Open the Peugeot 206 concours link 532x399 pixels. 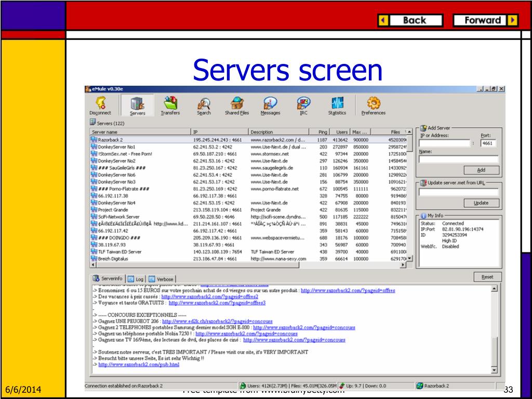tap(217, 321)
